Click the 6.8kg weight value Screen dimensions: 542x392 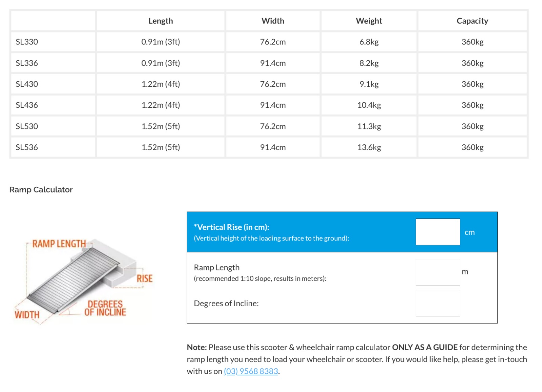click(369, 42)
